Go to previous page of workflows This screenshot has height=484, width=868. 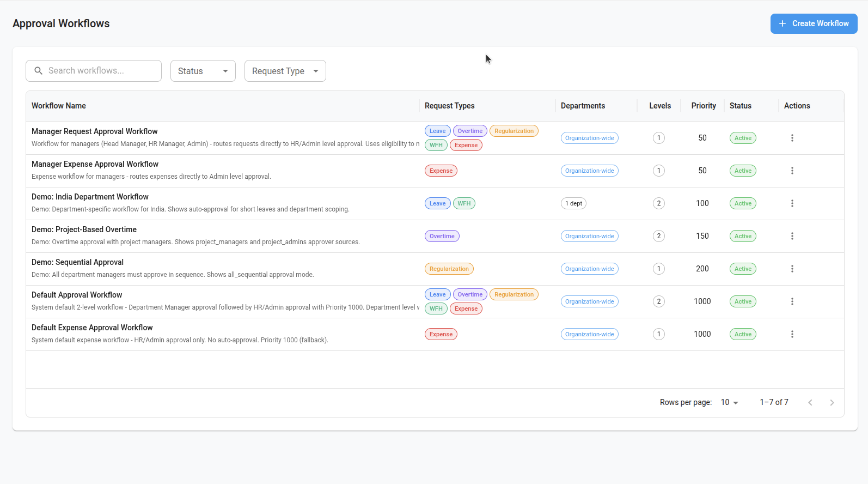point(810,402)
